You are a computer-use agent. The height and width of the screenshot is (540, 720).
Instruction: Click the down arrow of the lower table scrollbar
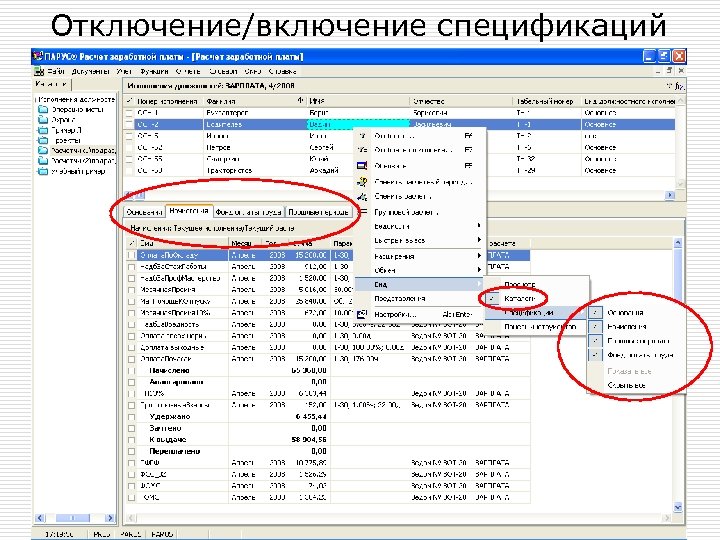coord(678,507)
